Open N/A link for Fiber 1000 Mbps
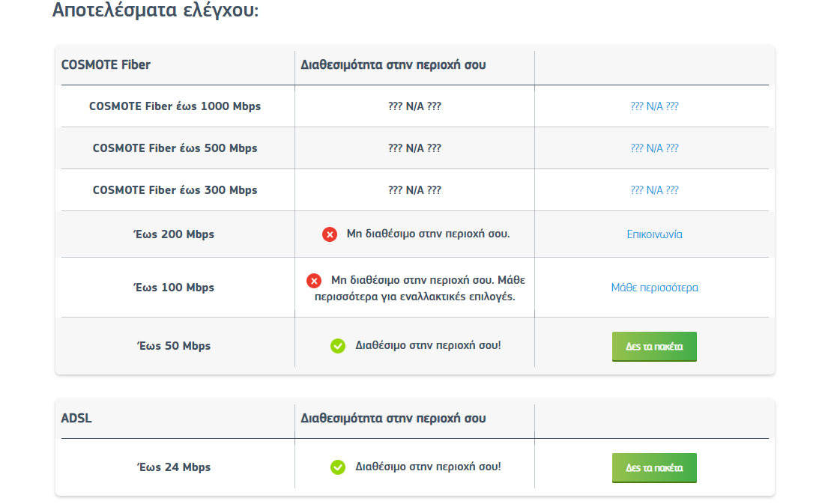The height and width of the screenshot is (504, 828). (654, 106)
